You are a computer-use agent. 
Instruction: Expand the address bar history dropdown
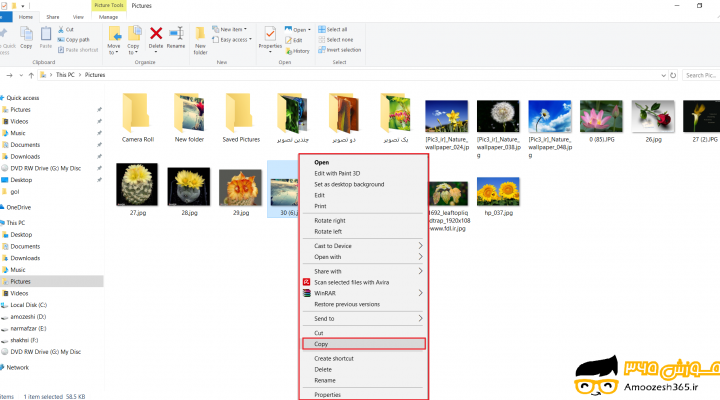[663, 75]
